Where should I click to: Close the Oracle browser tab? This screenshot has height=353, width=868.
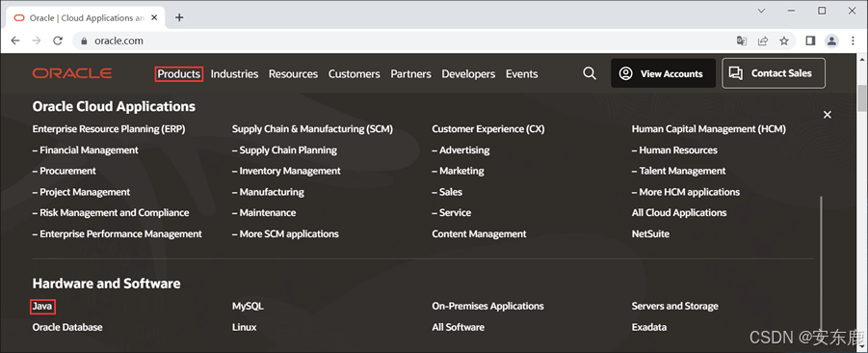point(154,17)
